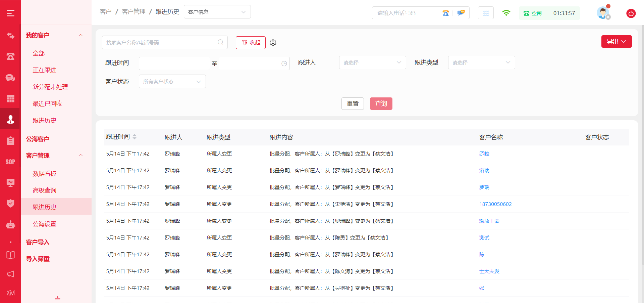The image size is (644, 303).
Task: Open the nine-dot apps grid icon
Action: pos(486,13)
